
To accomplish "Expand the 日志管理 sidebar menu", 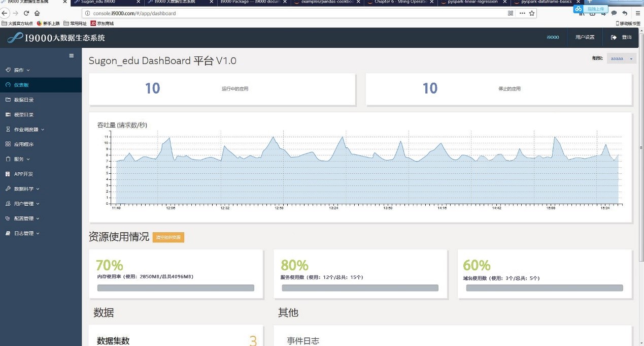I will pos(22,233).
